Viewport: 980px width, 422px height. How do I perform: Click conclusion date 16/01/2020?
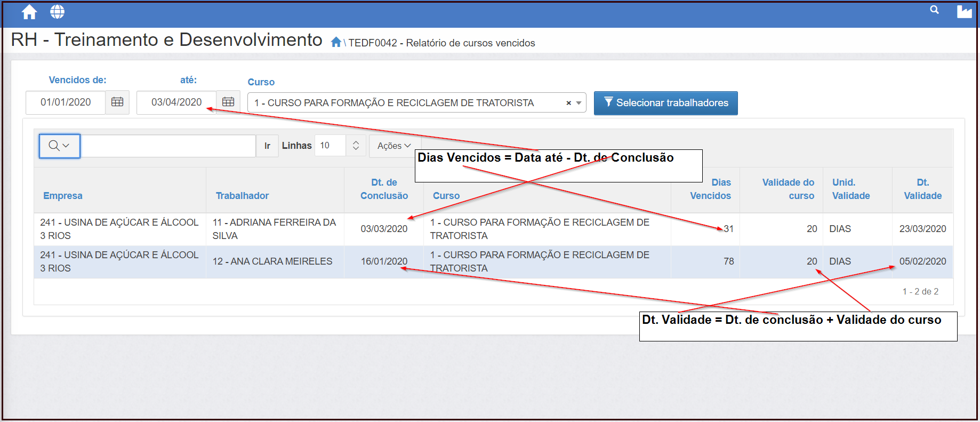[384, 261]
